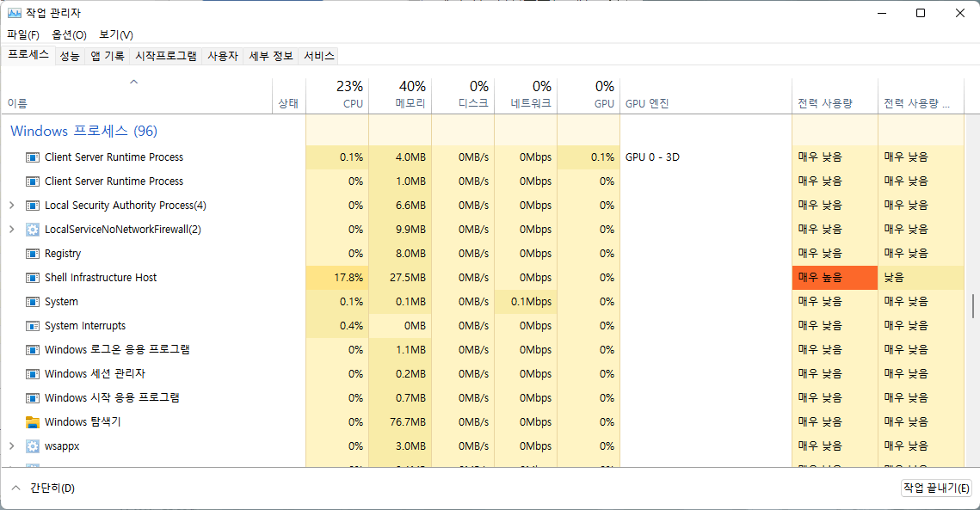Viewport: 980px width, 510px height.
Task: Click the LocalServiceNoNetworkFirewall gear icon
Action: pos(32,229)
